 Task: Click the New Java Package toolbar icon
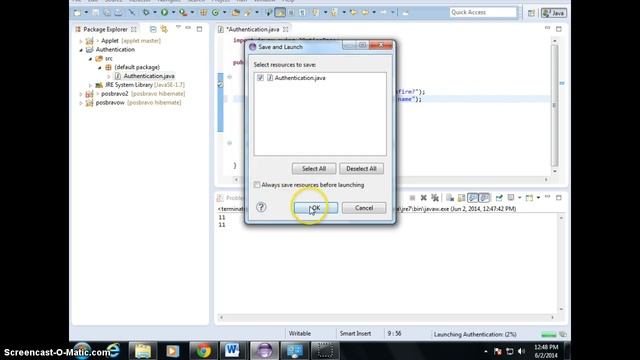203,13
